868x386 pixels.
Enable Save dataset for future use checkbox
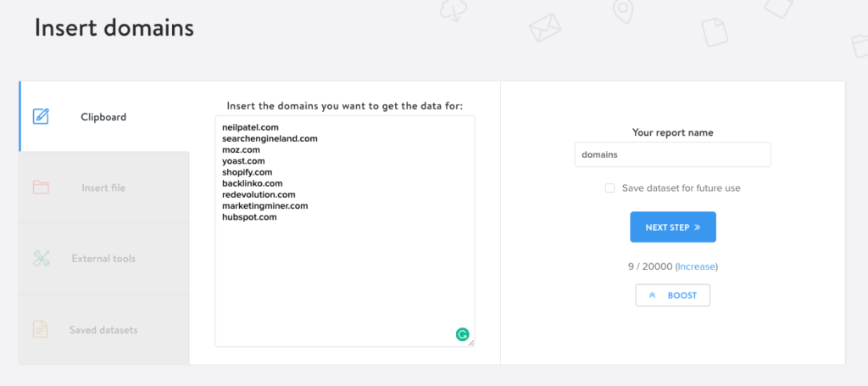[609, 188]
